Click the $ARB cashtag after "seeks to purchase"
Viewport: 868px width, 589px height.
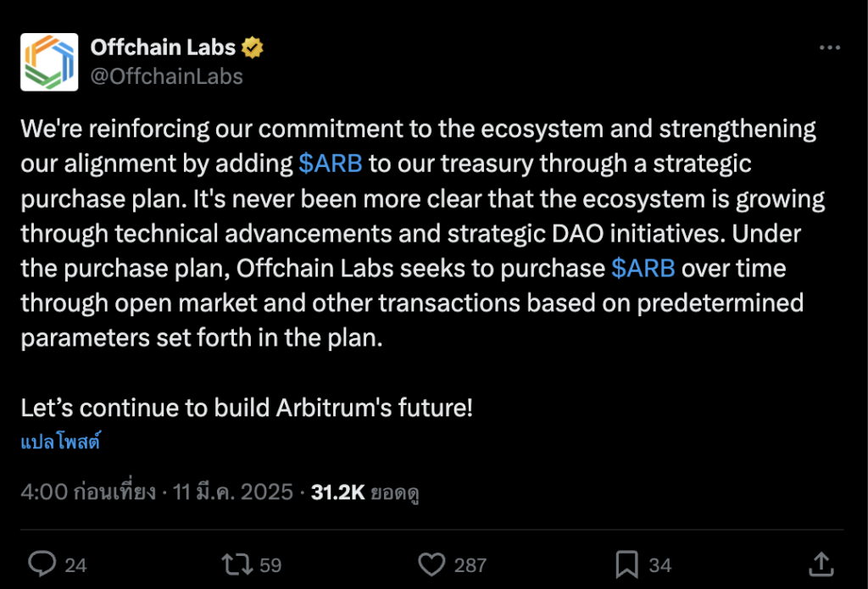click(x=643, y=268)
